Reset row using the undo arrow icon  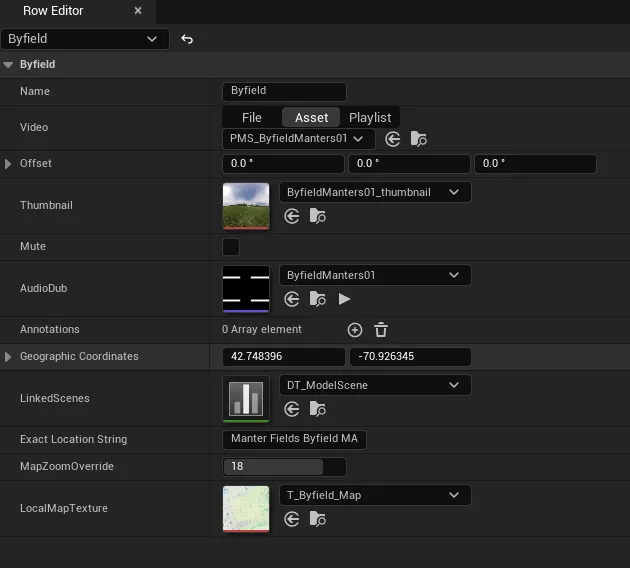pyautogui.click(x=187, y=39)
